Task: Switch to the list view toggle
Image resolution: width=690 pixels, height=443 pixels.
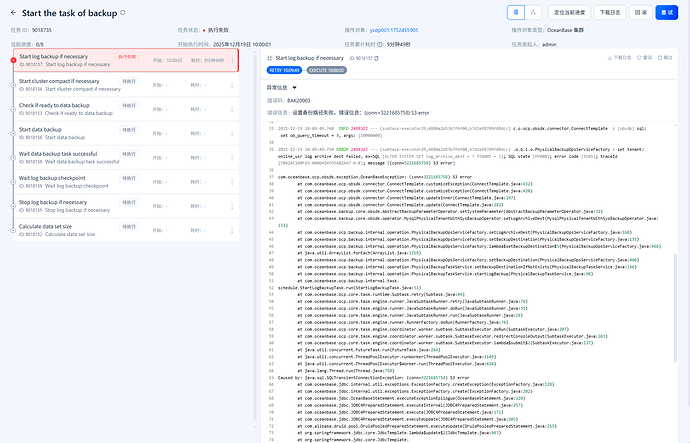Action: [x=517, y=12]
